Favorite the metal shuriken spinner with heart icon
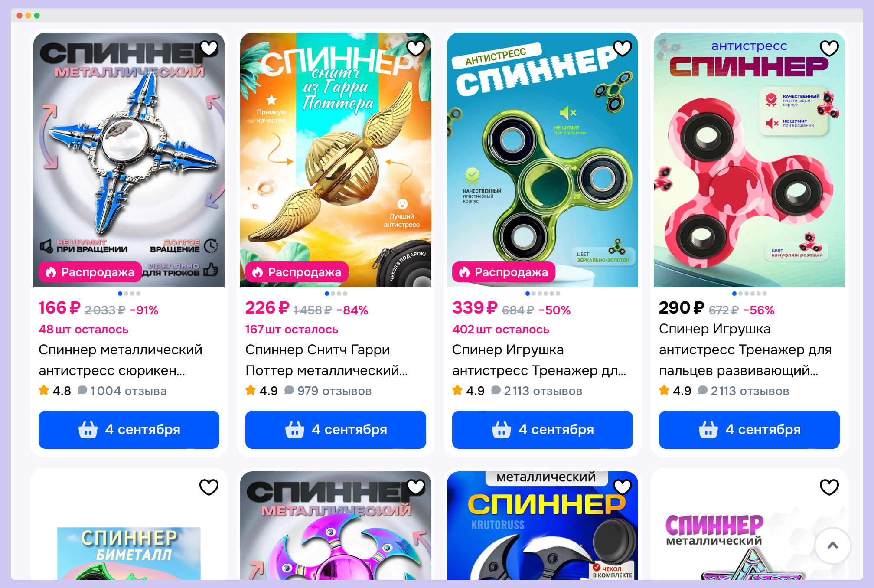Screen dimensions: 874x588 point(209,48)
